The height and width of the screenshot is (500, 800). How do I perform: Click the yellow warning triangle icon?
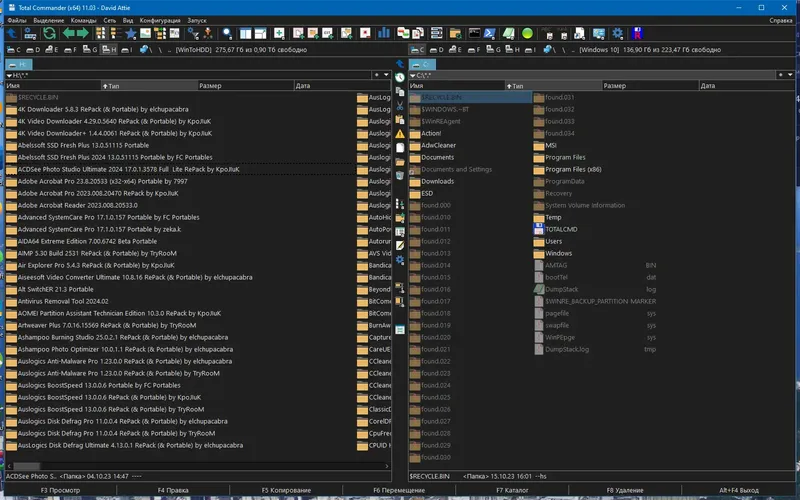click(399, 132)
